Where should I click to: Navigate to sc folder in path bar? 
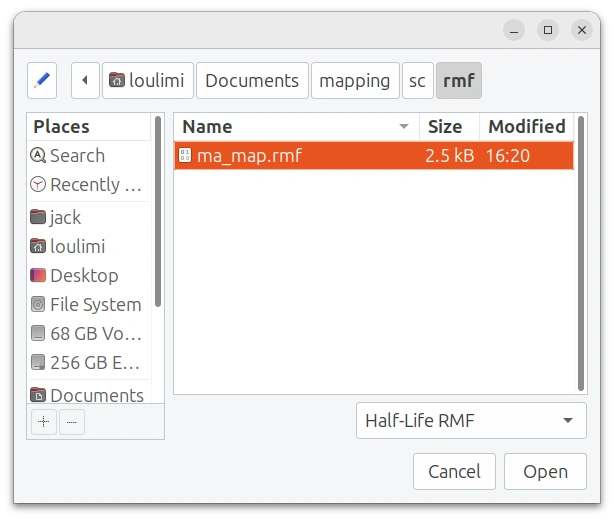tap(418, 81)
